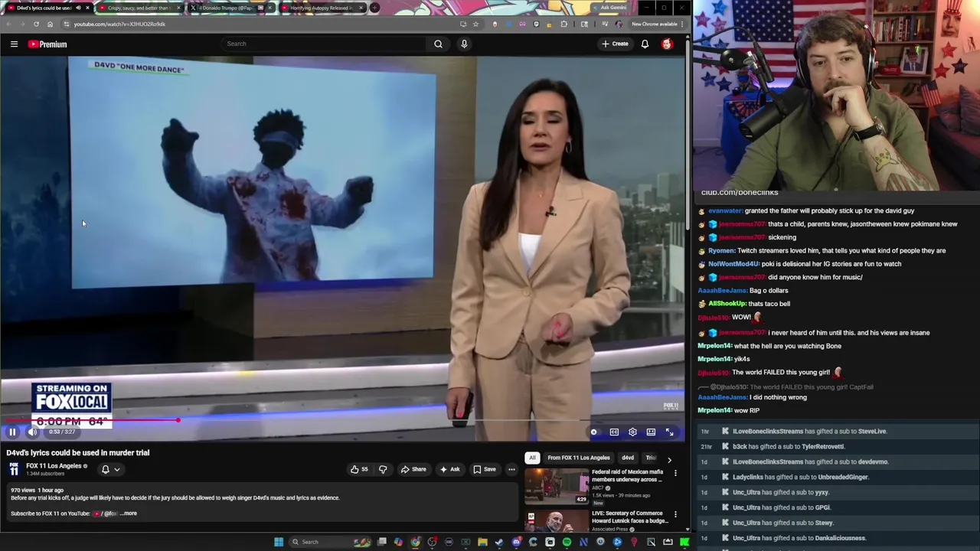This screenshot has height=551, width=980.
Task: Click the club.com/boneclinks text
Action: coord(740,193)
